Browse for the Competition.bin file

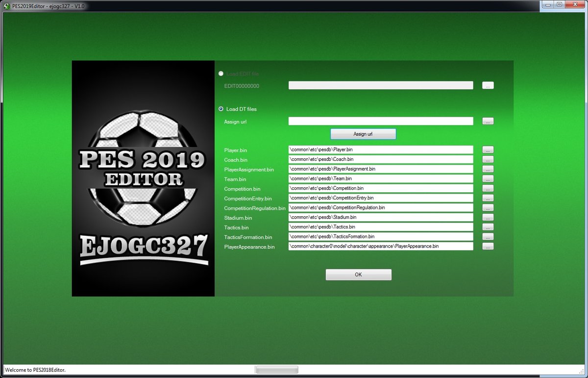(x=488, y=188)
